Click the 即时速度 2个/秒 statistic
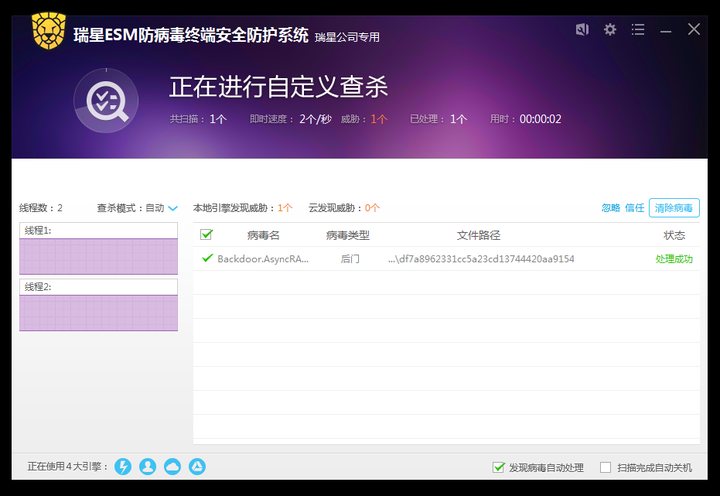720x496 pixels. pos(291,119)
